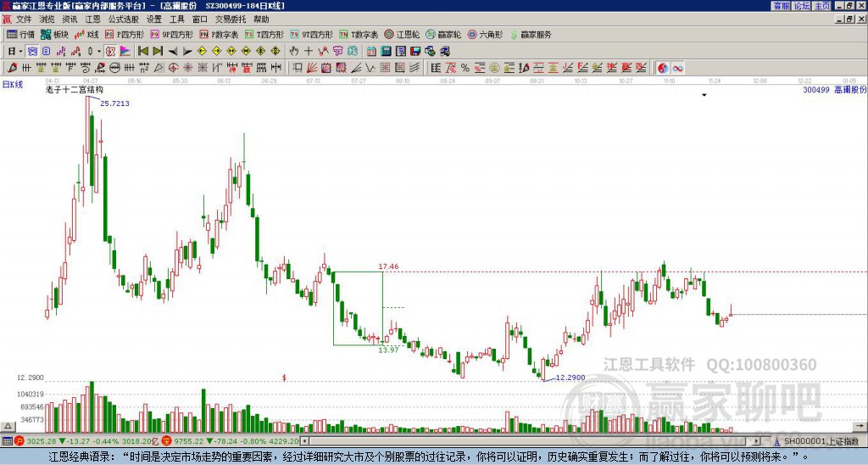
Task: Open the 行情 quotes view
Action: (21, 34)
